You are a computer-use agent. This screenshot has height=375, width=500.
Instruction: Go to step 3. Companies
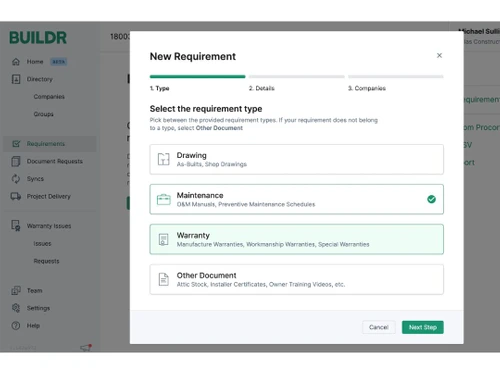point(367,88)
